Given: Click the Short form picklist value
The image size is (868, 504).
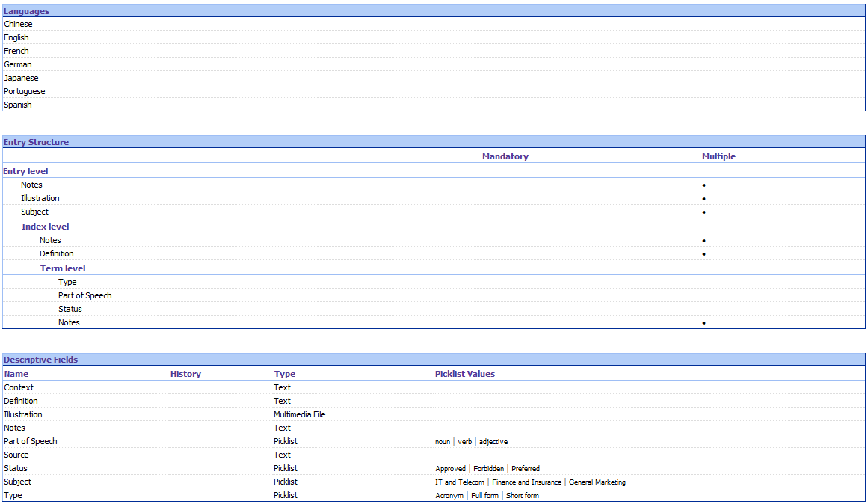Looking at the screenshot, I should [x=522, y=496].
